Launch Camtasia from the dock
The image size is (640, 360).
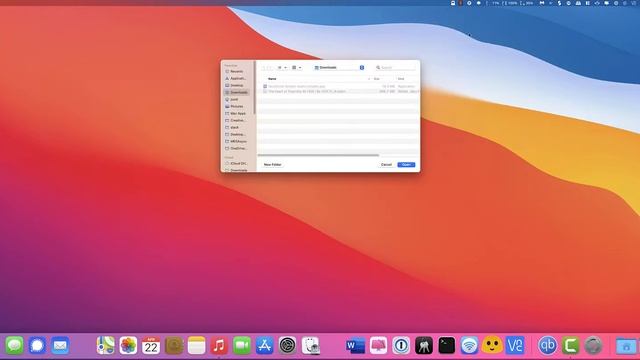pos(570,346)
